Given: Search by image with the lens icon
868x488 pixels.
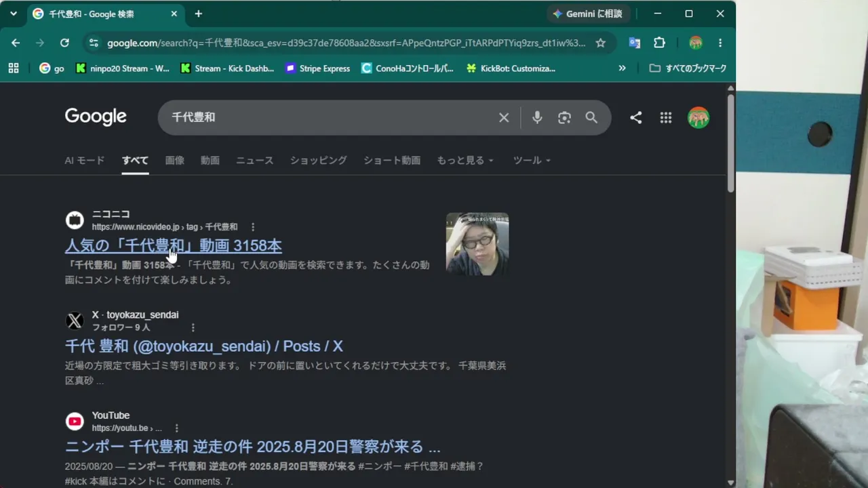Looking at the screenshot, I should pos(564,117).
